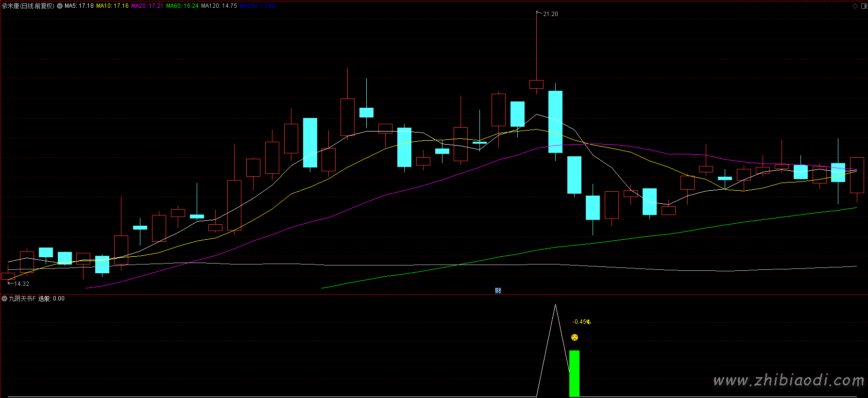Click the white peak spike in indicator panel
Viewport: 868px width, 398px height.
[555, 307]
